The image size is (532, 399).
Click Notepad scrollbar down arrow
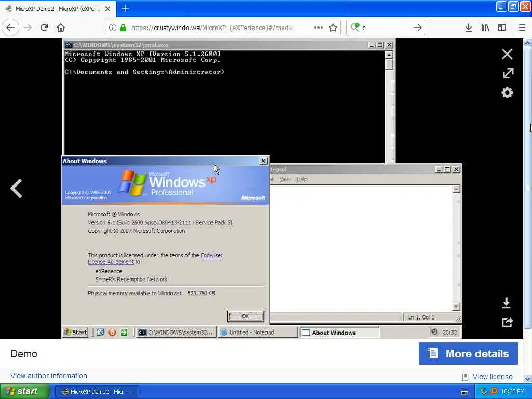(x=456, y=307)
